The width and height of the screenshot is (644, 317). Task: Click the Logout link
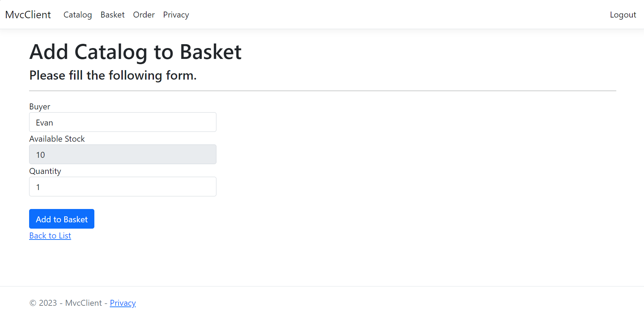(623, 15)
